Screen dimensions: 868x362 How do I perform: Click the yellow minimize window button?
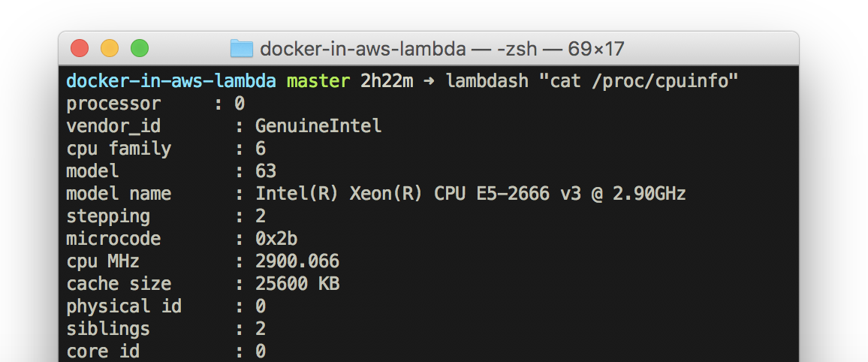click(110, 49)
